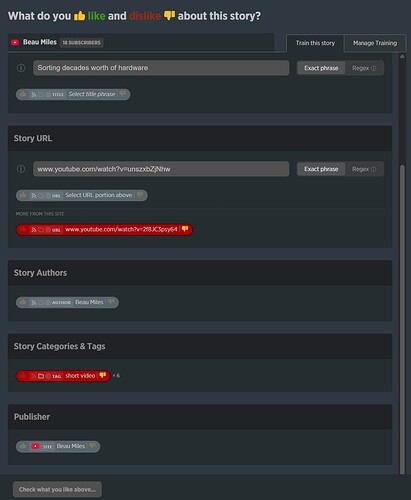This screenshot has height=500, width=411.
Task: Click into the Sorting decades worth of hardware field
Action: (161, 68)
